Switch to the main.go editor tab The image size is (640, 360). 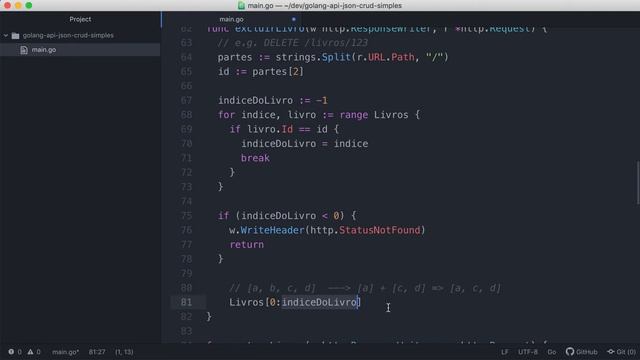click(231, 19)
